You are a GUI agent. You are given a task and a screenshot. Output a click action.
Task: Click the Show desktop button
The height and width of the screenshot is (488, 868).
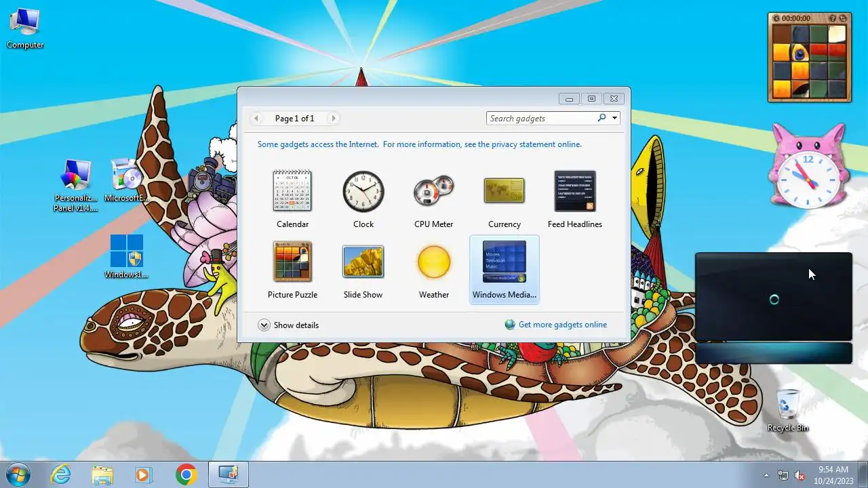863,474
